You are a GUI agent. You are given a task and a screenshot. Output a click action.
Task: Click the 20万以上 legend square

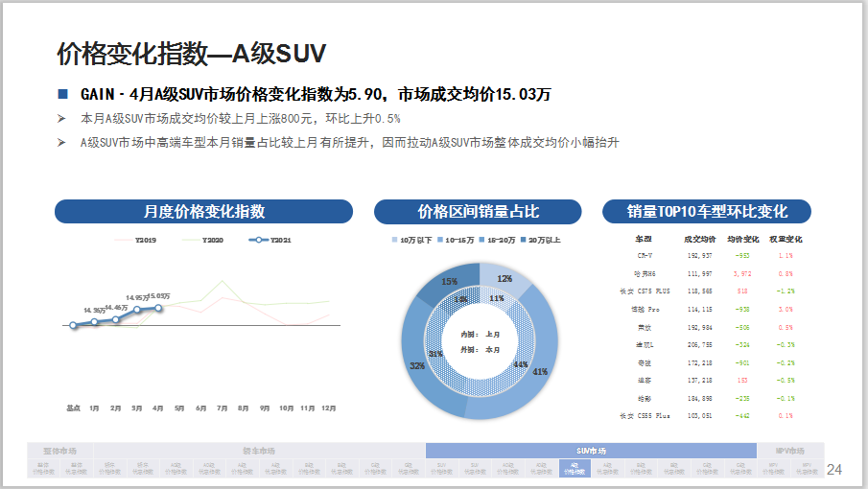(526, 240)
